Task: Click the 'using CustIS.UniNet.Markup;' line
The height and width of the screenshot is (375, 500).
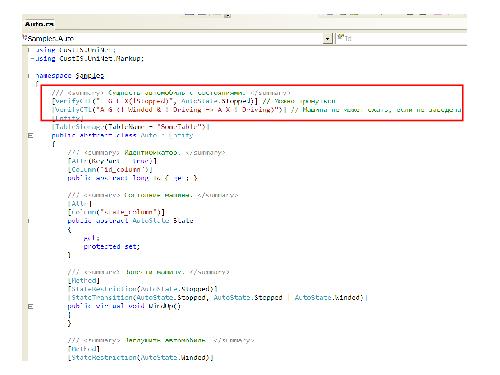Action: [90, 59]
